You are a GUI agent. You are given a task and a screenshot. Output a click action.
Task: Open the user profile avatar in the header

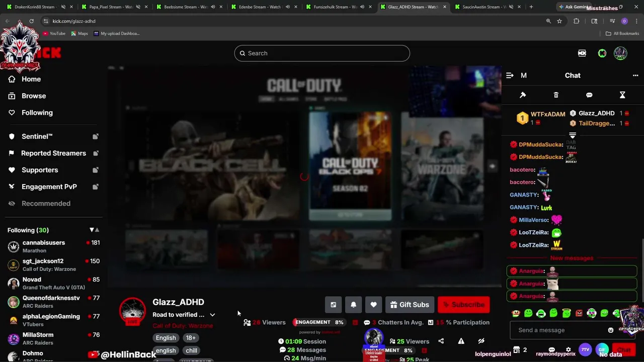620,53
